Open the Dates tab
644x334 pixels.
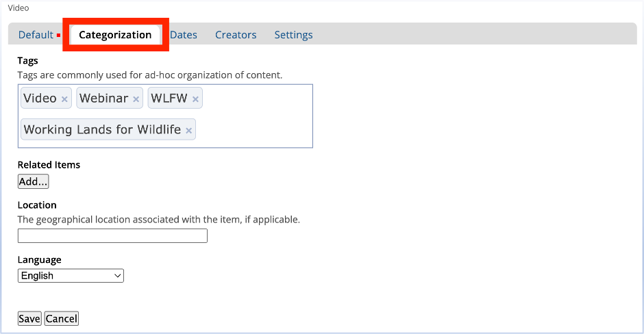(184, 35)
